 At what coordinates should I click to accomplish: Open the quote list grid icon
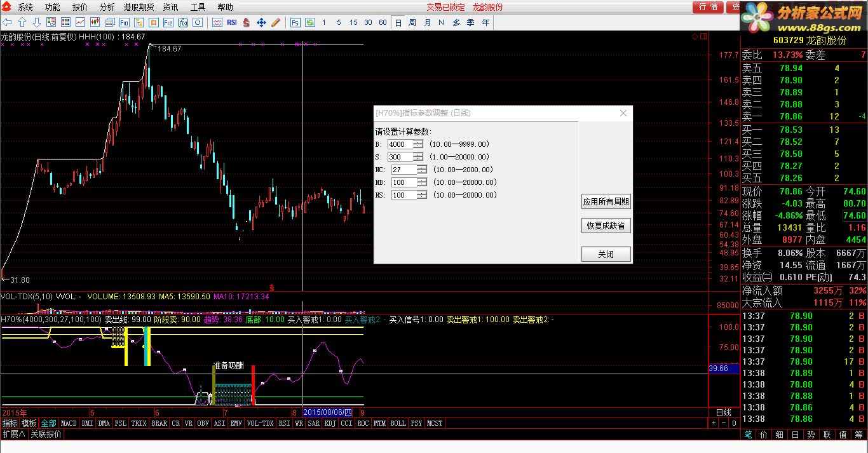pyautogui.click(x=65, y=22)
